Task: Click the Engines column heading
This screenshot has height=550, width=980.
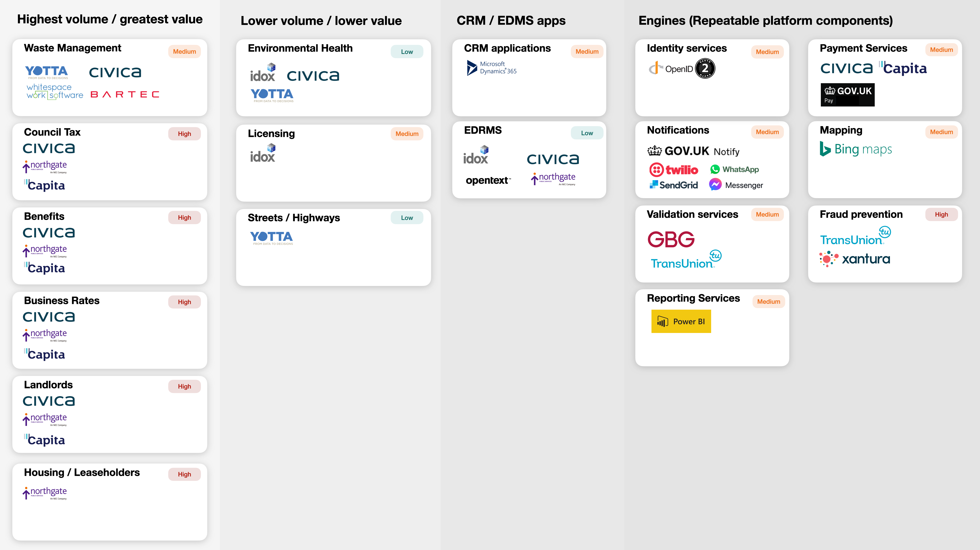Action: (765, 21)
